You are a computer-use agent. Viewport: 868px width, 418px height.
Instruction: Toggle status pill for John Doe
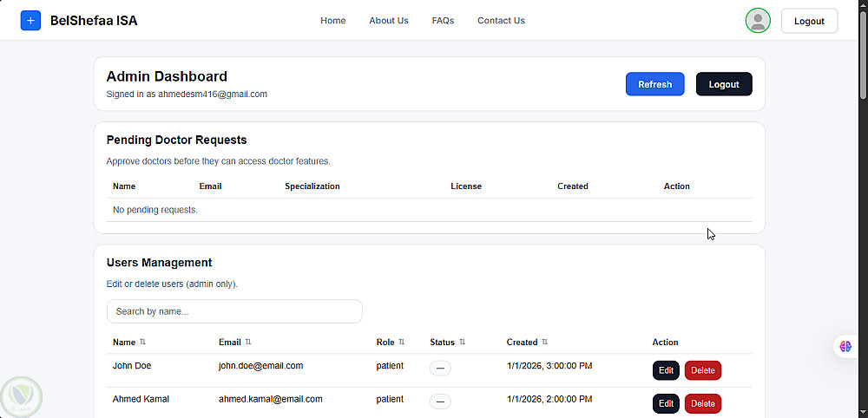coord(440,368)
